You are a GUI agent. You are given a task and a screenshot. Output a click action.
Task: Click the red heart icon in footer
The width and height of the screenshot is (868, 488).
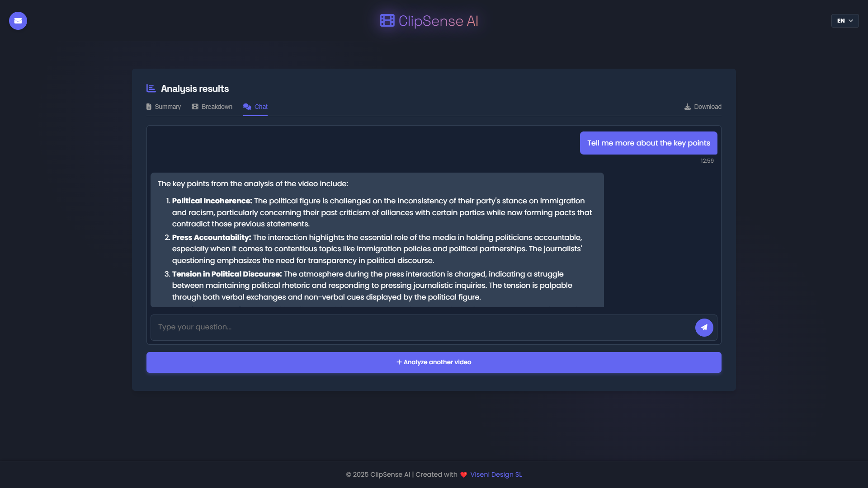[x=463, y=475]
